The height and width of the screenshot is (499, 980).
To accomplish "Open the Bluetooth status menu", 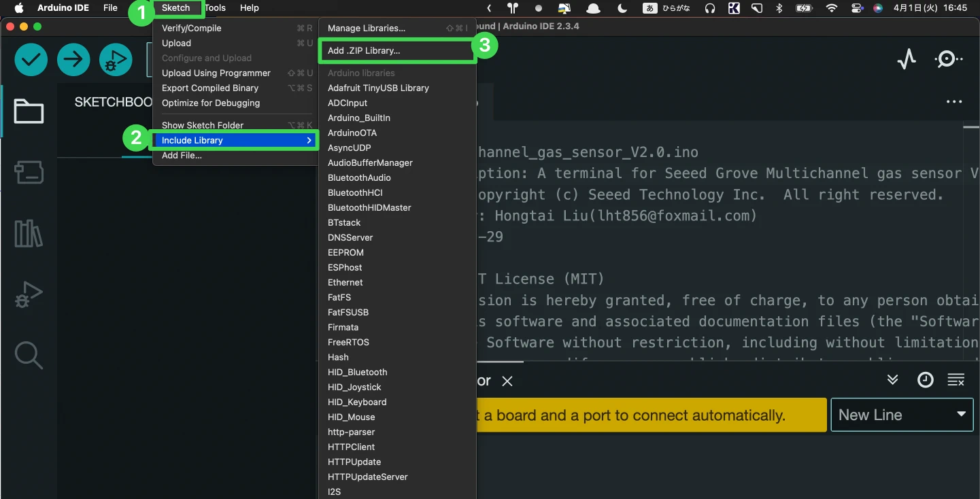I will (779, 8).
